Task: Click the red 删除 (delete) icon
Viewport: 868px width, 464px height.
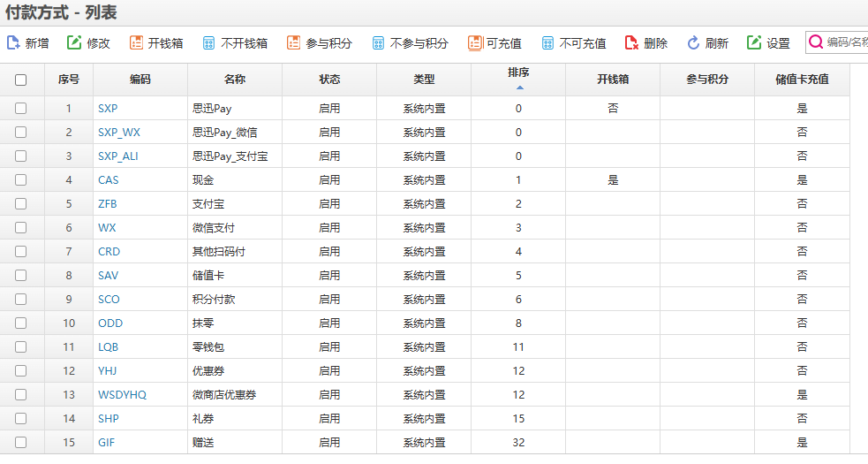Action: click(x=631, y=42)
